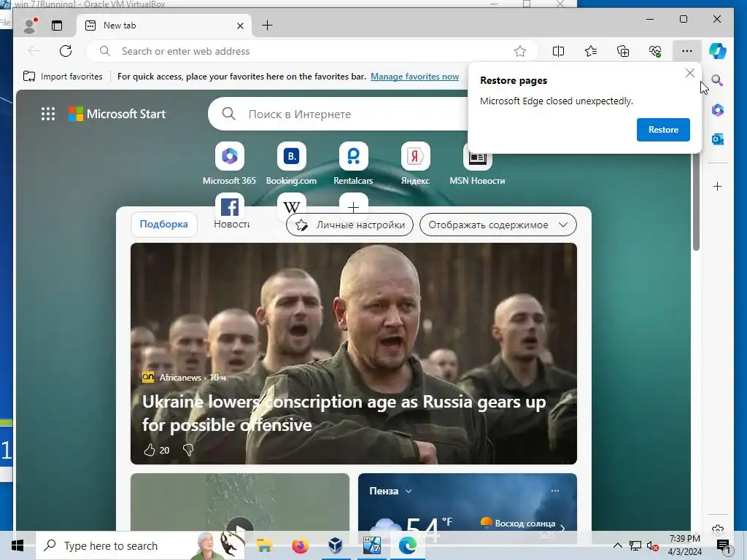Open Browser essentials heart icon
This screenshot has height=560, width=747.
(655, 51)
